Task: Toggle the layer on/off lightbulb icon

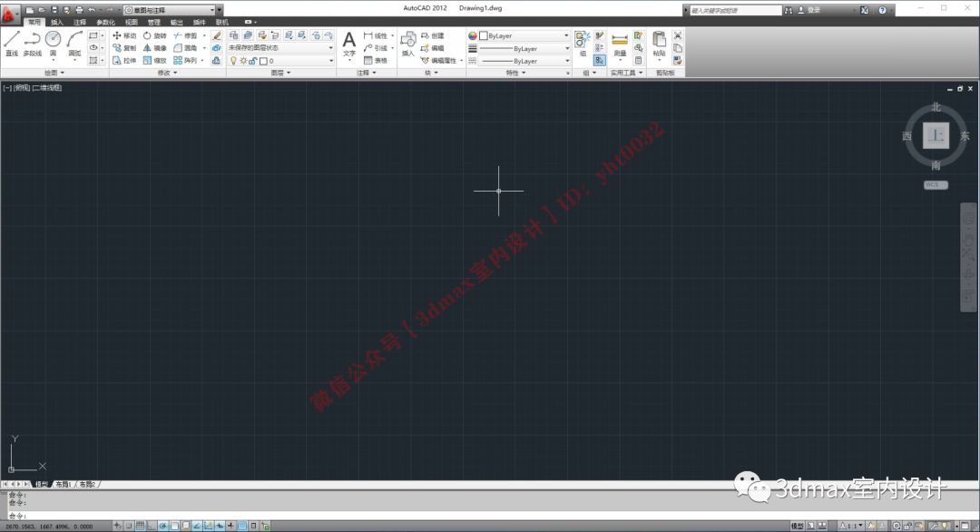Action: click(x=234, y=61)
